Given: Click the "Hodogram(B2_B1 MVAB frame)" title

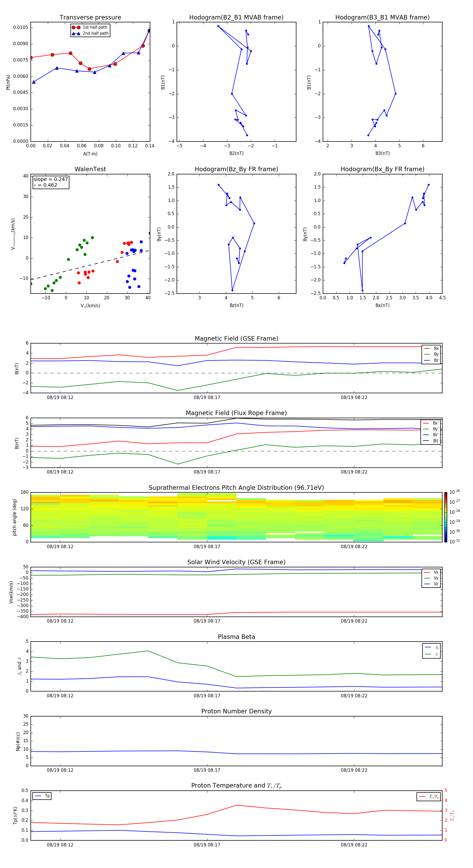Looking at the screenshot, I should coord(236,18).
